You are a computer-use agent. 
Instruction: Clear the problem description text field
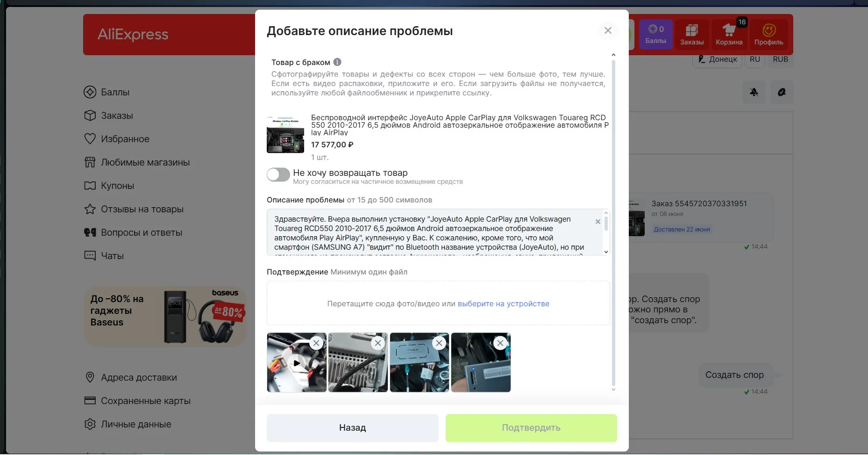pyautogui.click(x=598, y=222)
